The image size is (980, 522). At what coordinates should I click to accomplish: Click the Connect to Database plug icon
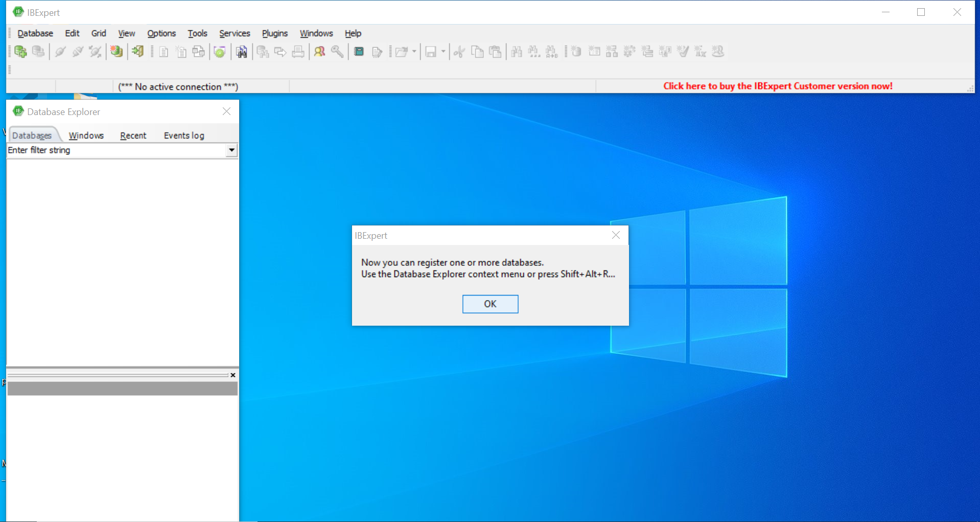[60, 52]
